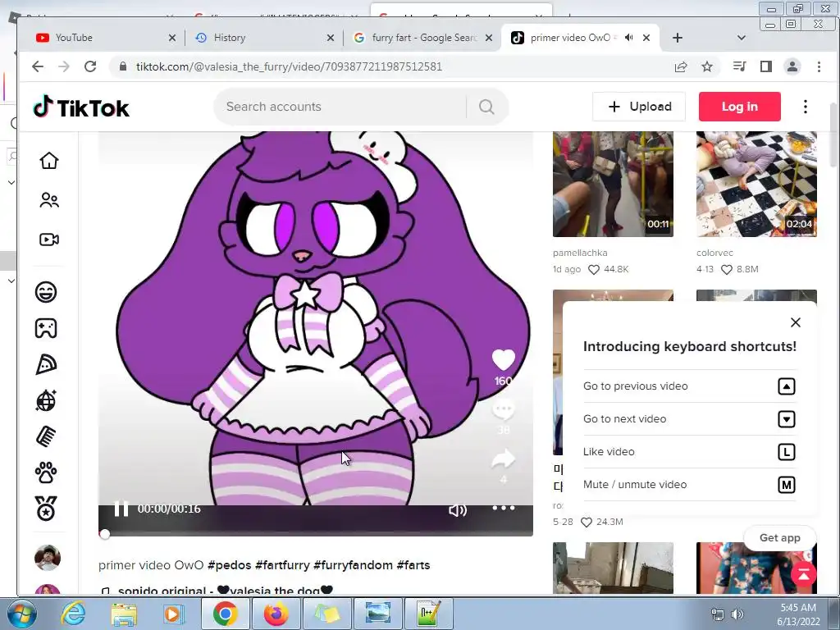Select the Beauty comb category icon

point(46,436)
